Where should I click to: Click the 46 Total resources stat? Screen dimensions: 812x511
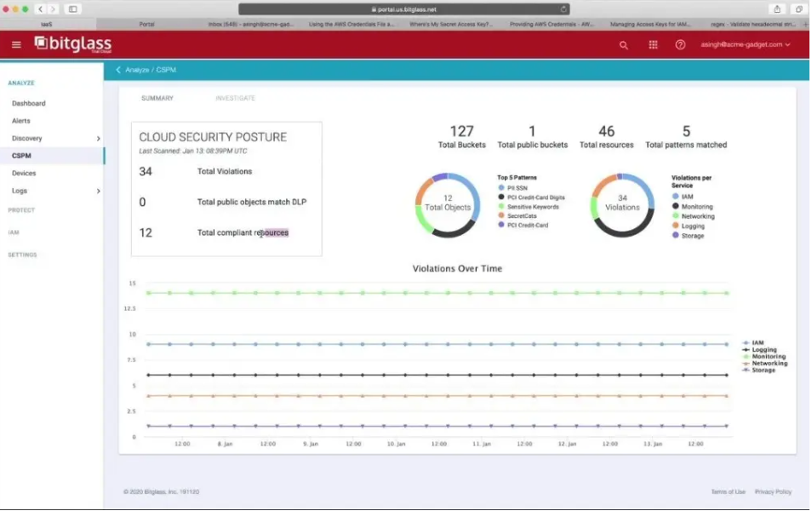(606, 137)
